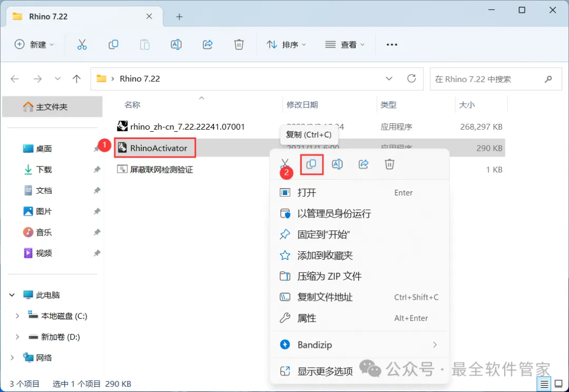
Task: Sort by 大小 column header
Action: (x=467, y=105)
